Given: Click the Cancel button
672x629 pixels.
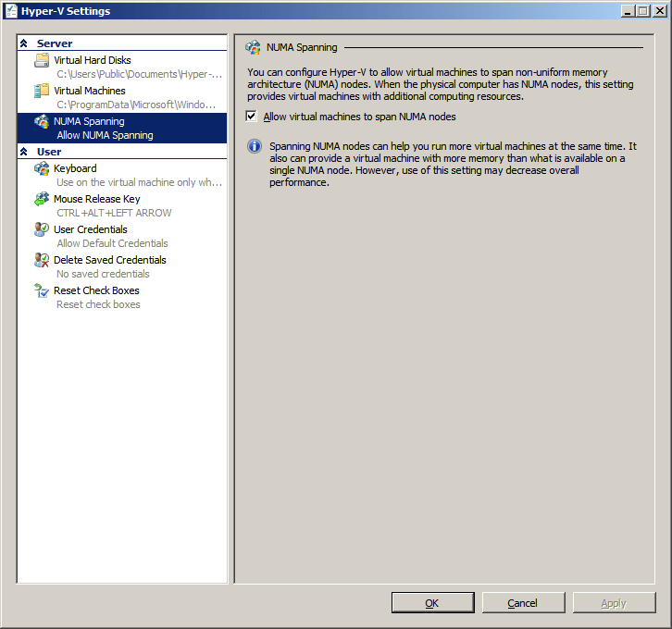Looking at the screenshot, I should tap(523, 603).
